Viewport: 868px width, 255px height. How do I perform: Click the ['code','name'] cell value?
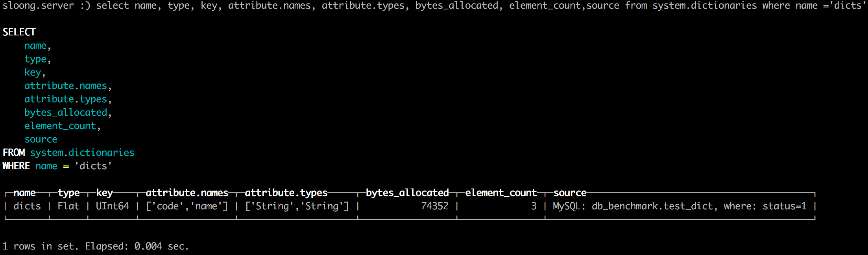pos(187,206)
